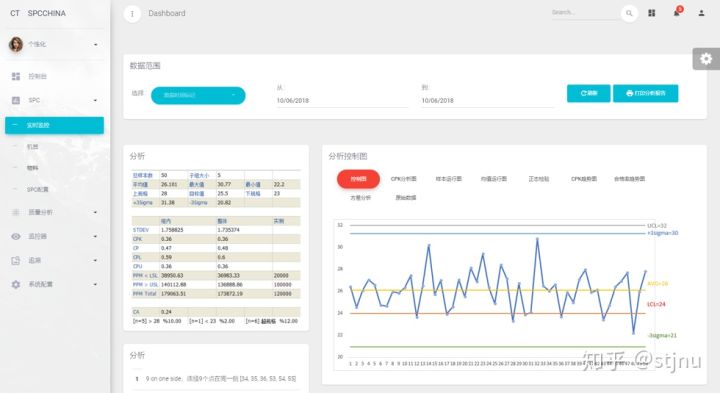Open the floating settings gear panel
The height and width of the screenshot is (393, 720).
(706, 59)
